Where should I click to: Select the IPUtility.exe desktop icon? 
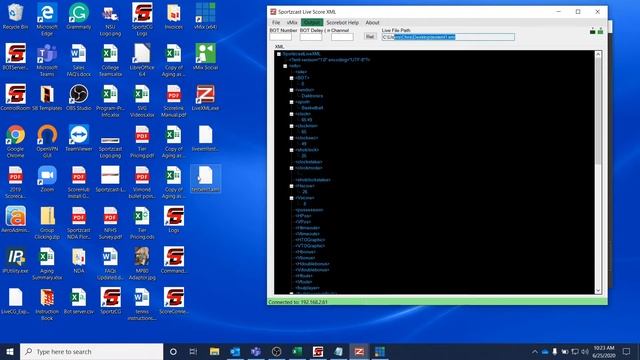pos(15,260)
